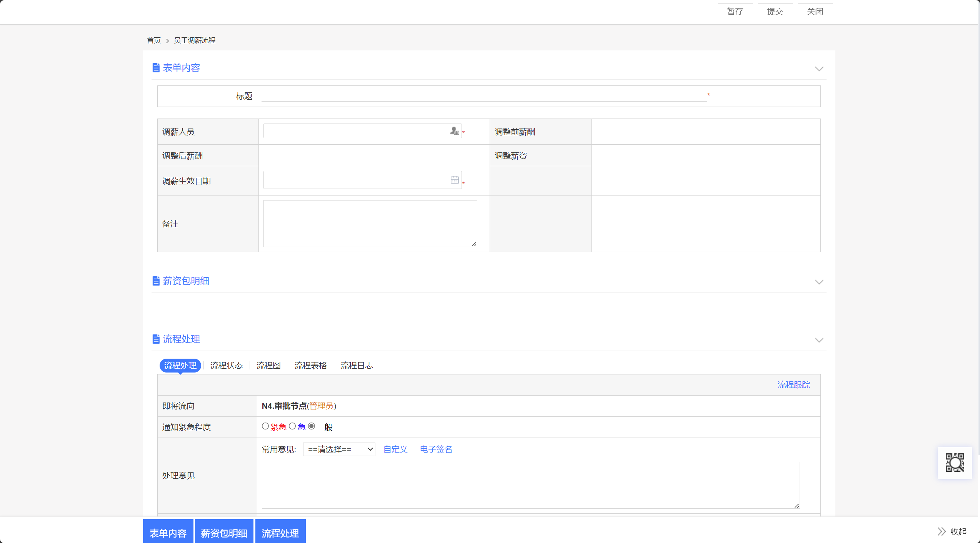Click the document icon beside 流程处理 heading
This screenshot has height=543, width=980.
(156, 339)
